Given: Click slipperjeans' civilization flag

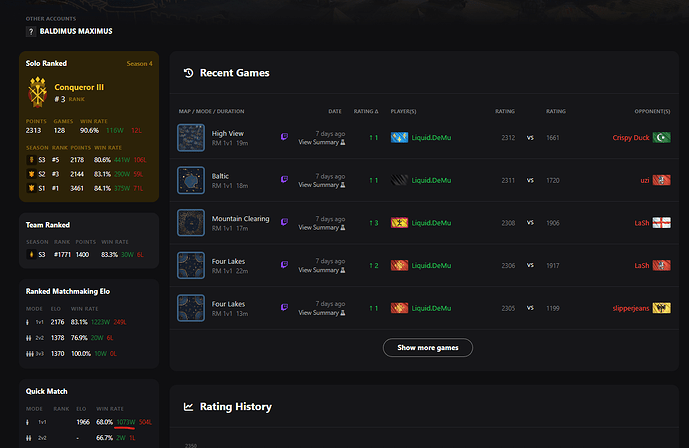Looking at the screenshot, I should click(662, 308).
